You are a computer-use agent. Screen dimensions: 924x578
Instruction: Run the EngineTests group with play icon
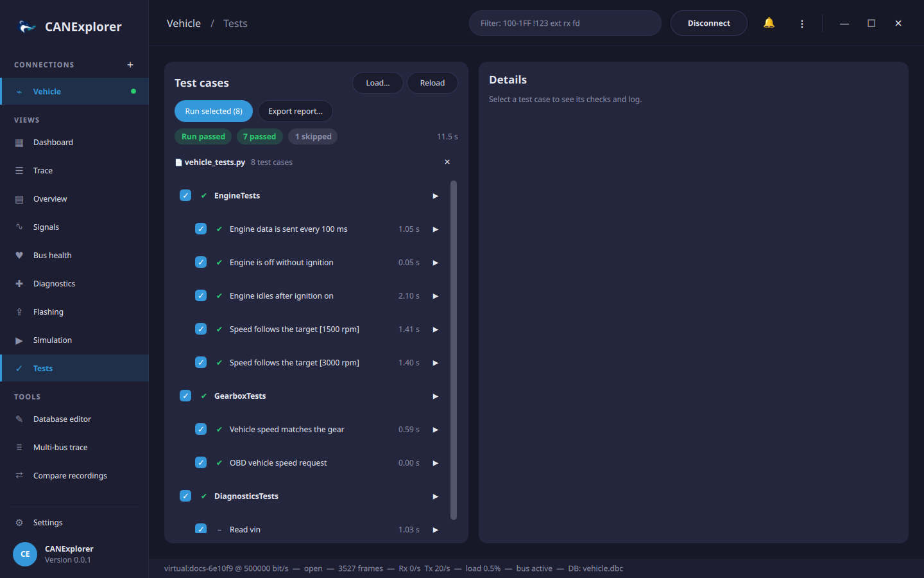point(435,196)
